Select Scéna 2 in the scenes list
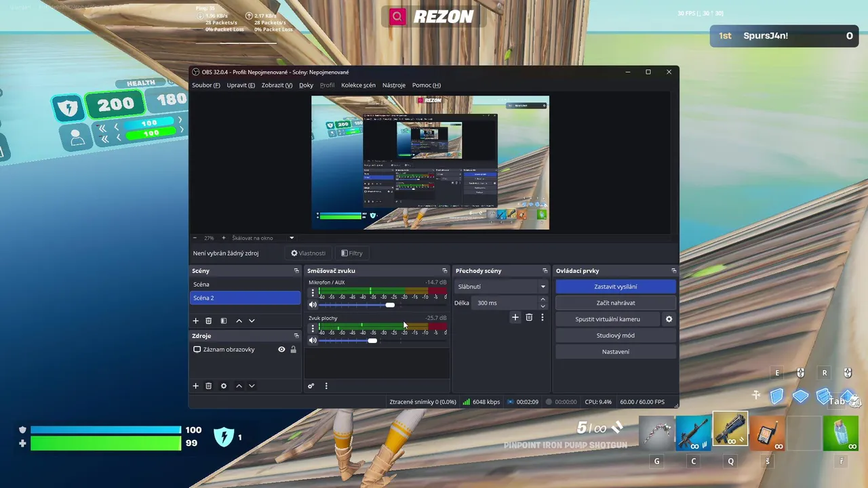This screenshot has width=868, height=488. coord(245,298)
